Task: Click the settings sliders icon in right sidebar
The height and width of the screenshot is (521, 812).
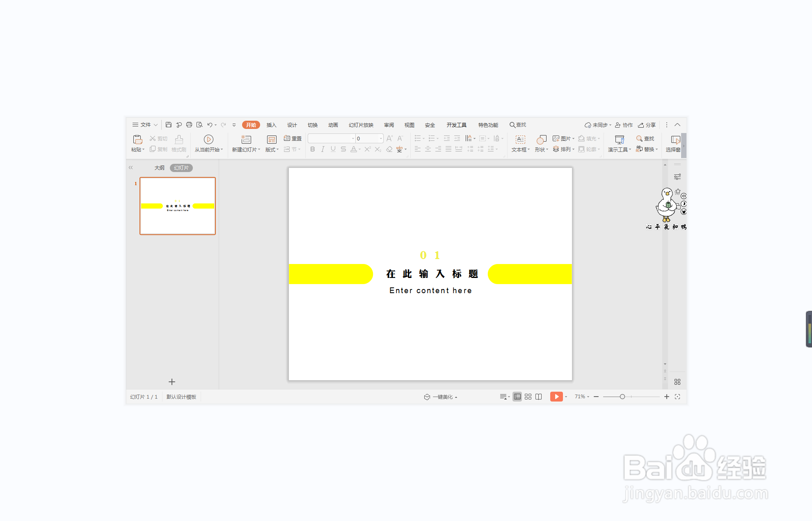Action: (x=677, y=177)
